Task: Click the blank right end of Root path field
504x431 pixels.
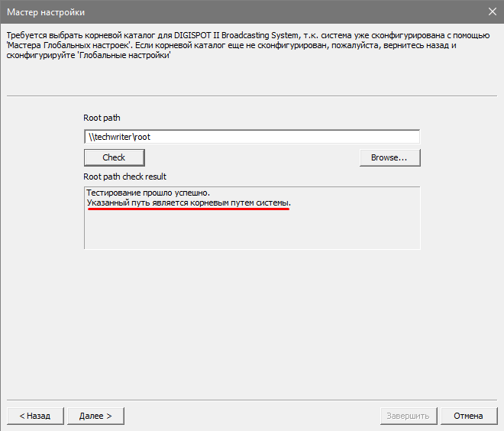Action: (382, 137)
